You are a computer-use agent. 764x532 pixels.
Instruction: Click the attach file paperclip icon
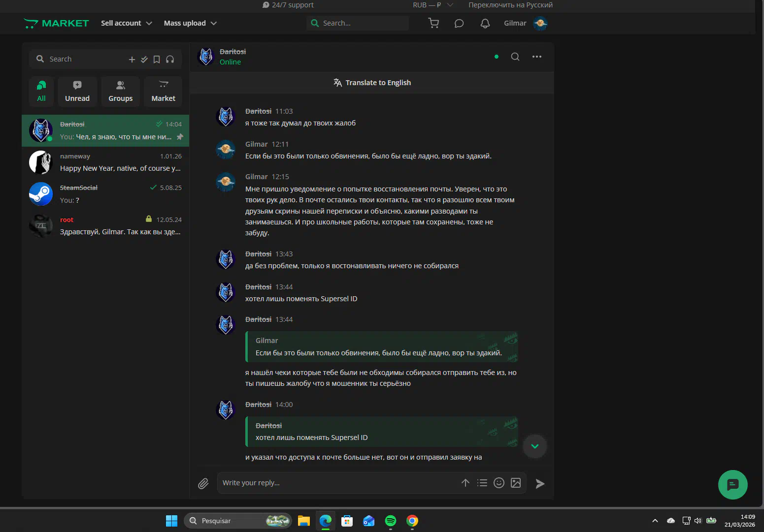click(203, 483)
